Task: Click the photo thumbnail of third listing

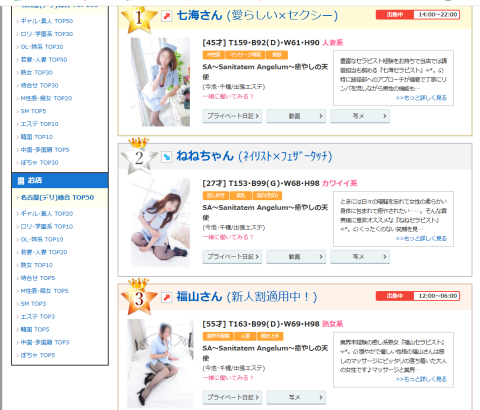Action: [160, 363]
